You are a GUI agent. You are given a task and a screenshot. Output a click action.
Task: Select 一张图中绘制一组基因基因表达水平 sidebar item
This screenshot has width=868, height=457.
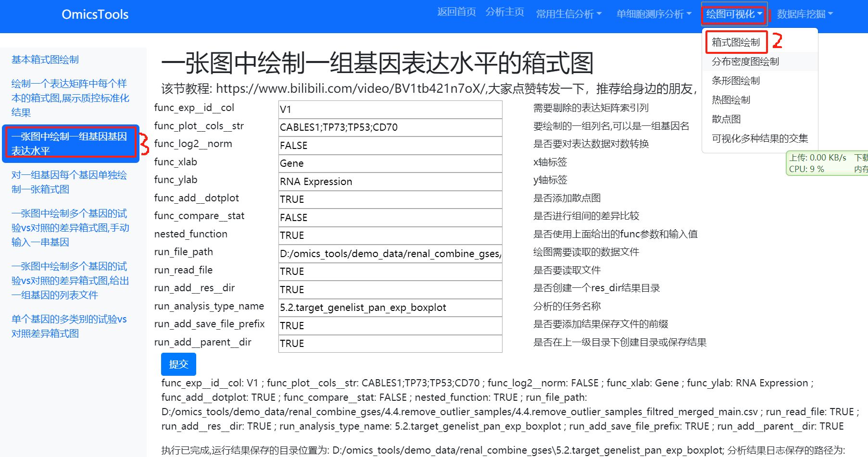[70, 144]
